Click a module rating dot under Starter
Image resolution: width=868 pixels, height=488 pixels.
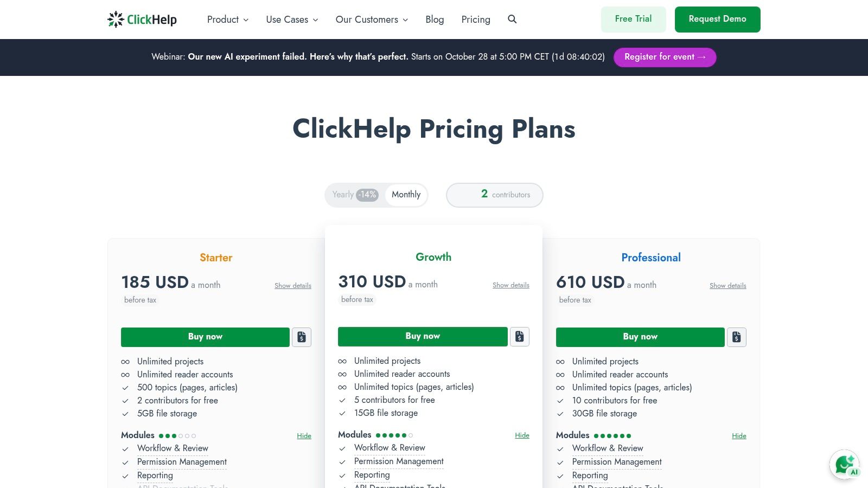[x=162, y=435]
